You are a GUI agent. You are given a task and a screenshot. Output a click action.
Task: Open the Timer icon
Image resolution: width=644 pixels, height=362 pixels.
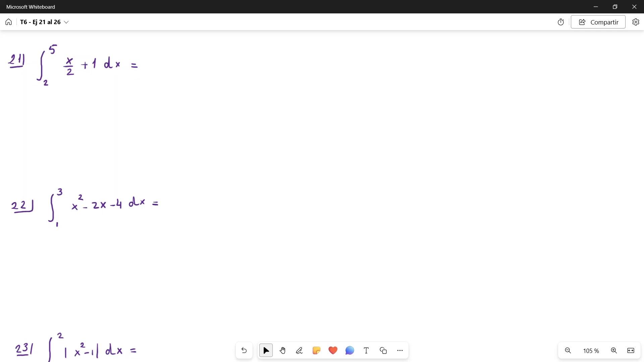561,22
